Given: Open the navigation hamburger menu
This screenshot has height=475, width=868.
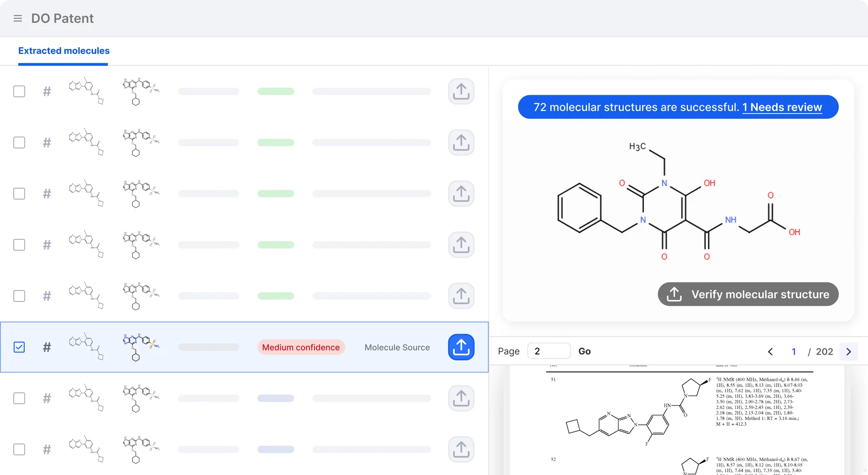Looking at the screenshot, I should pos(18,18).
